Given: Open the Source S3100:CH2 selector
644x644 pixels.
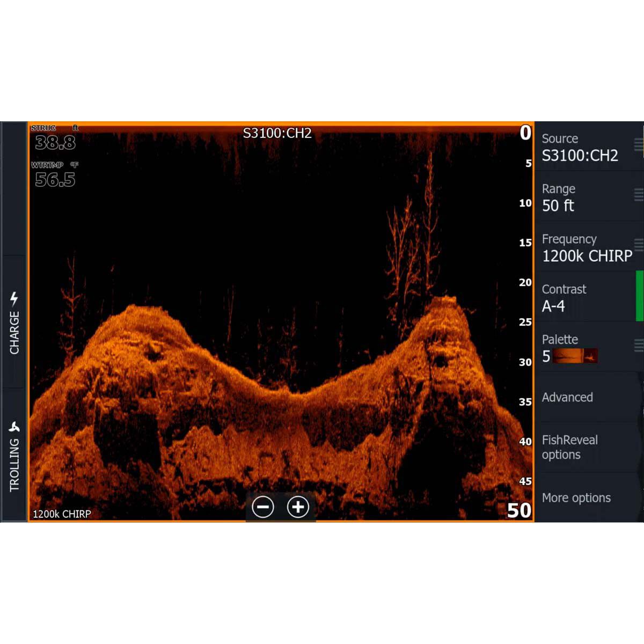Looking at the screenshot, I should tap(585, 148).
